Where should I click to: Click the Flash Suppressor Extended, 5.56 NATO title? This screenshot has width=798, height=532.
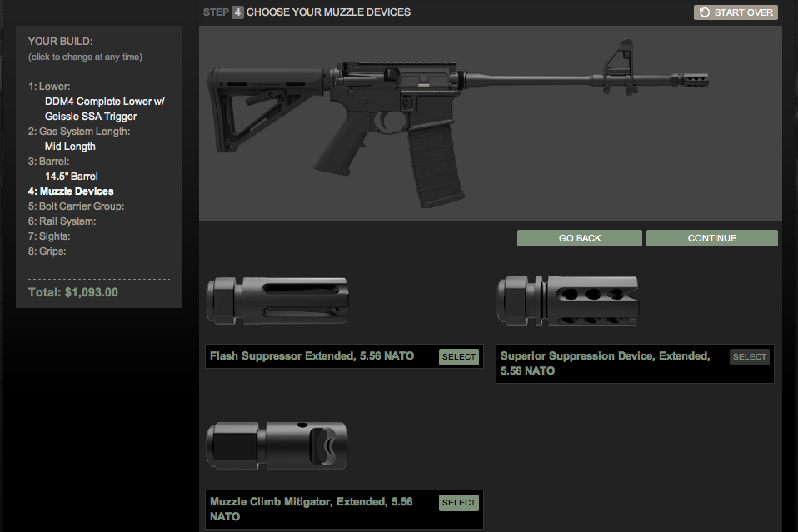click(x=312, y=356)
